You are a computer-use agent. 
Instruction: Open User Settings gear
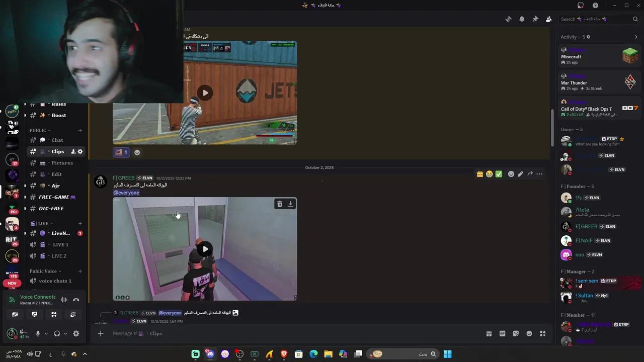[x=76, y=333]
